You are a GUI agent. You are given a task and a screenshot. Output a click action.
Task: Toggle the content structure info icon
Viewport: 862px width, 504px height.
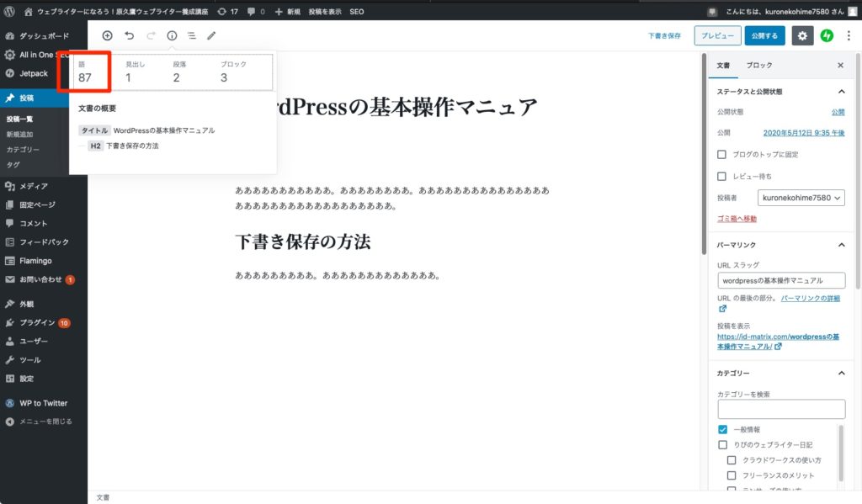coord(172,35)
